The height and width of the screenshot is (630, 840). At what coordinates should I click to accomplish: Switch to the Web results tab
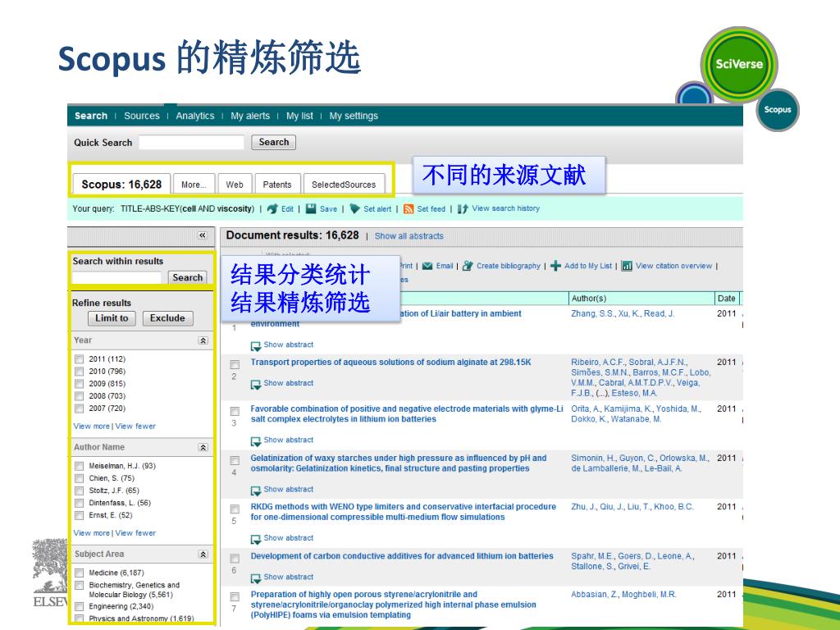[235, 185]
